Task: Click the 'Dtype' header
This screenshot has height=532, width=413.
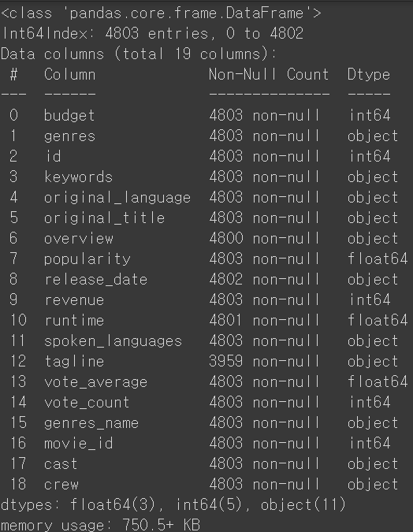Action: coord(369,75)
